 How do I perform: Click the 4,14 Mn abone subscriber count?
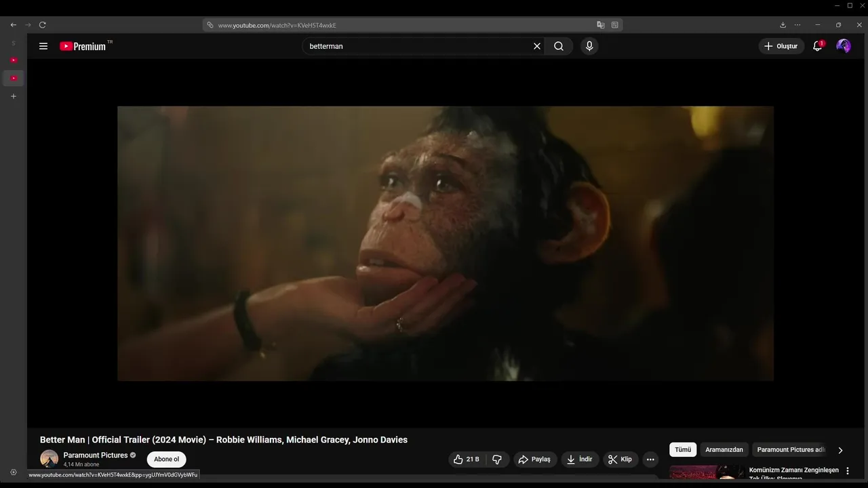pos(81,465)
